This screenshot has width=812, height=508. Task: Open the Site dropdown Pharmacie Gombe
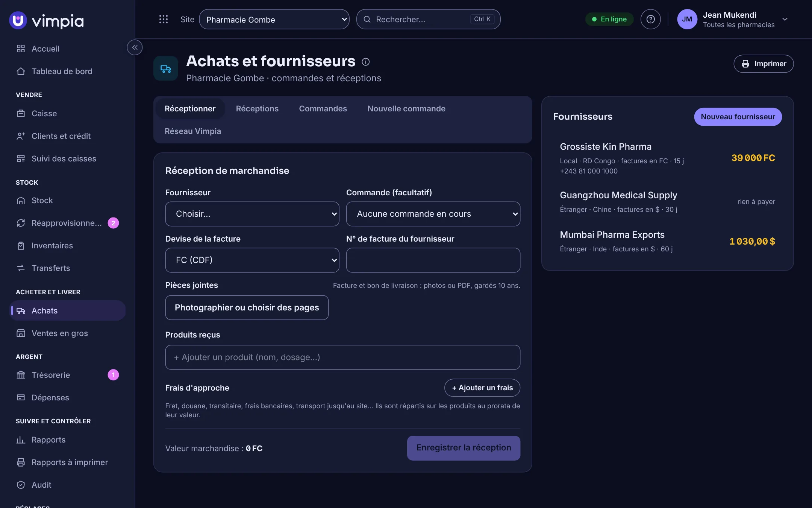point(274,19)
